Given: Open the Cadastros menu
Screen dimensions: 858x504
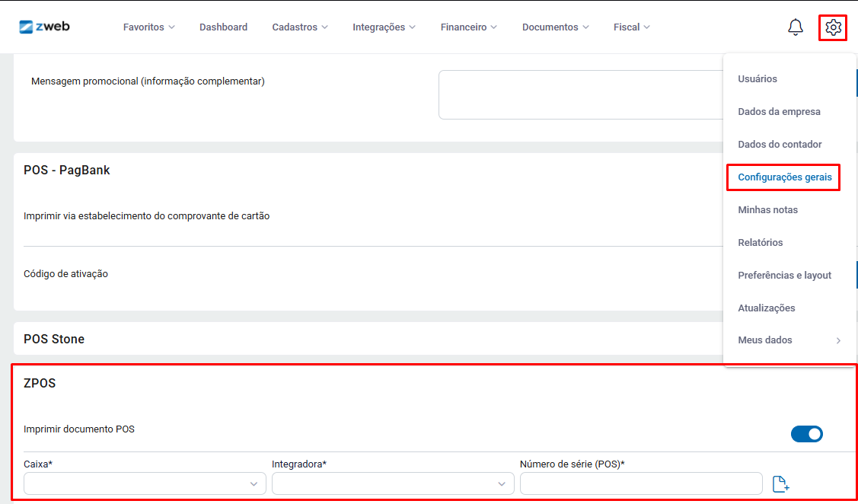Looking at the screenshot, I should point(300,27).
